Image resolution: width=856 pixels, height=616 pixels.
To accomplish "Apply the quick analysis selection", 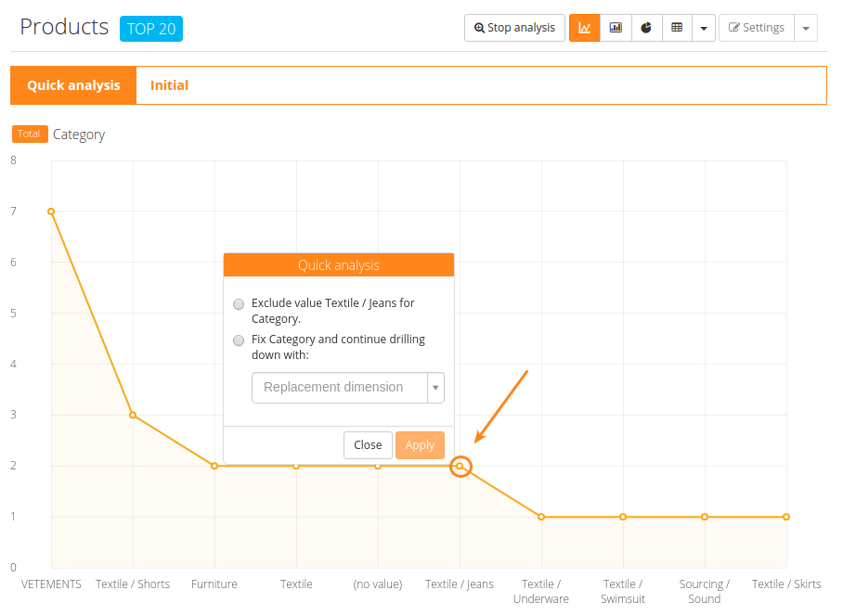I will tap(420, 445).
